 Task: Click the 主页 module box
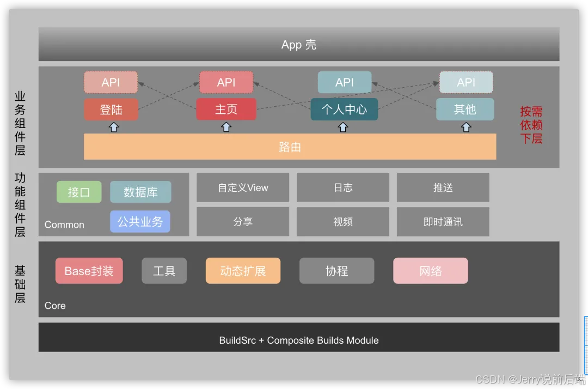click(226, 109)
